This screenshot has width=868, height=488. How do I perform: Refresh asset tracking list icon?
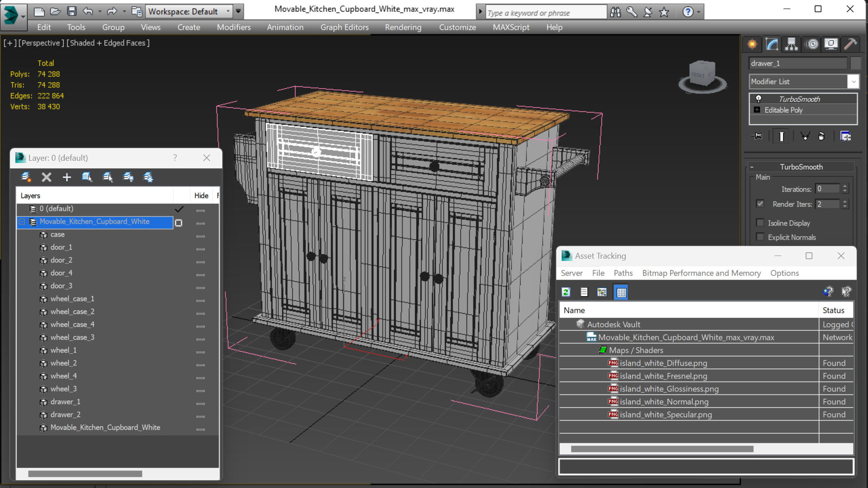point(566,292)
